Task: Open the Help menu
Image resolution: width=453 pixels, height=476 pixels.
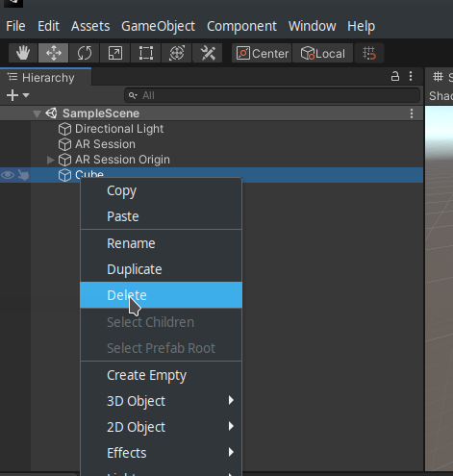Action: click(361, 26)
